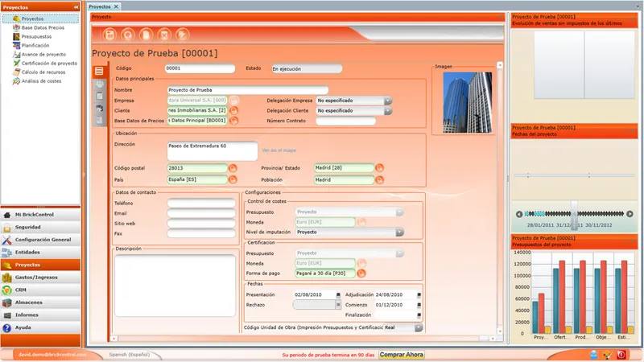The height and width of the screenshot is (362, 644).
Task: Open the Ver en el mapa link
Action: 279,150
